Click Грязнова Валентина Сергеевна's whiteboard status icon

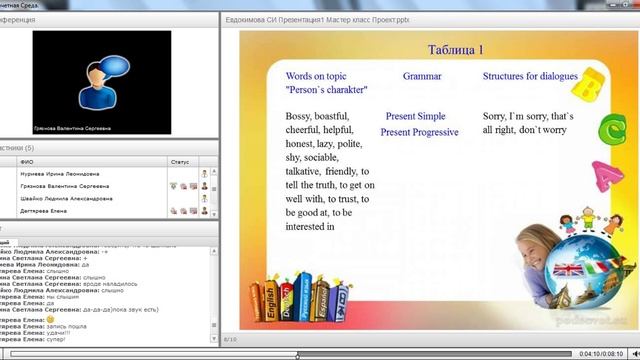point(193,187)
